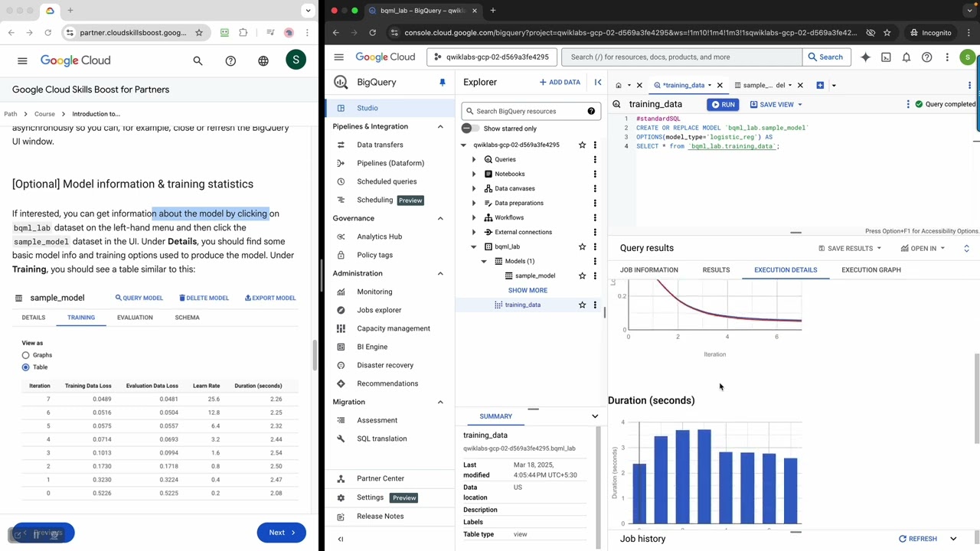Open the qwiklabs project selector
Image resolution: width=980 pixels, height=551 pixels.
coord(491,57)
